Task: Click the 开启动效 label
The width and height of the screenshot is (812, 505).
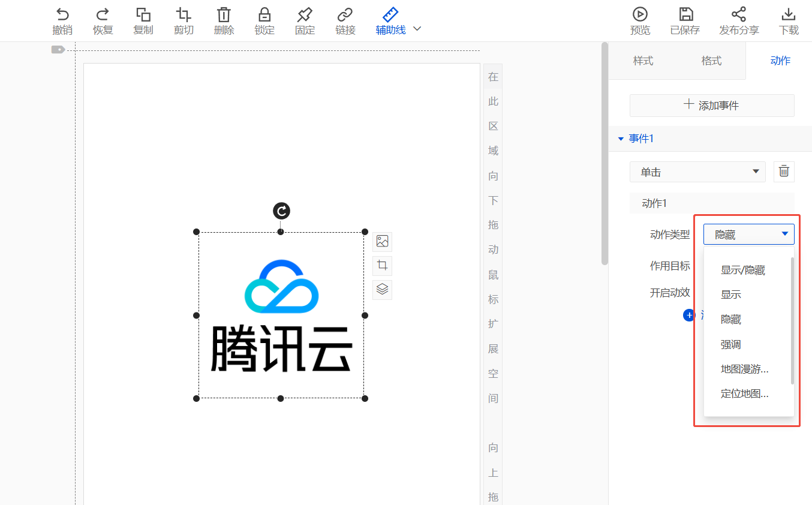Action: tap(670, 293)
